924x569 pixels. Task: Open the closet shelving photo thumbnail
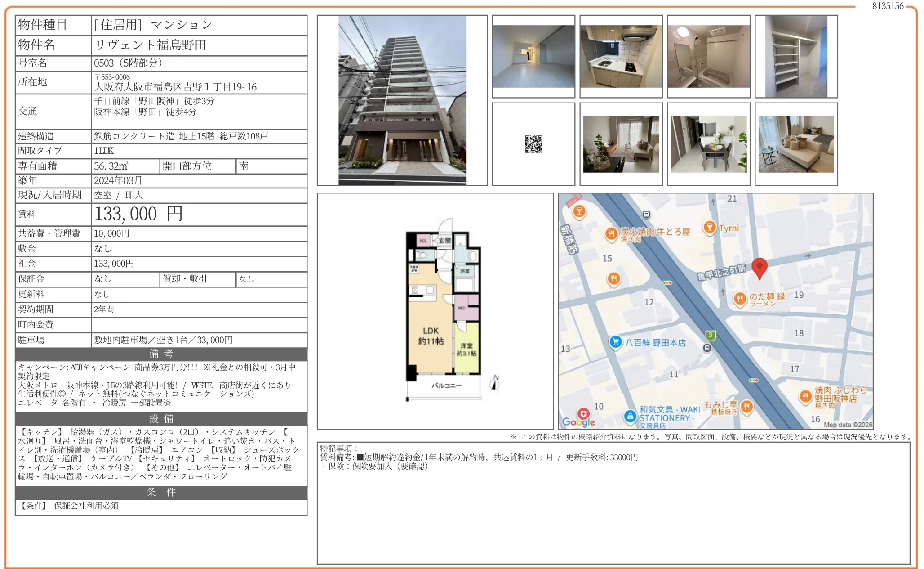coord(796,56)
